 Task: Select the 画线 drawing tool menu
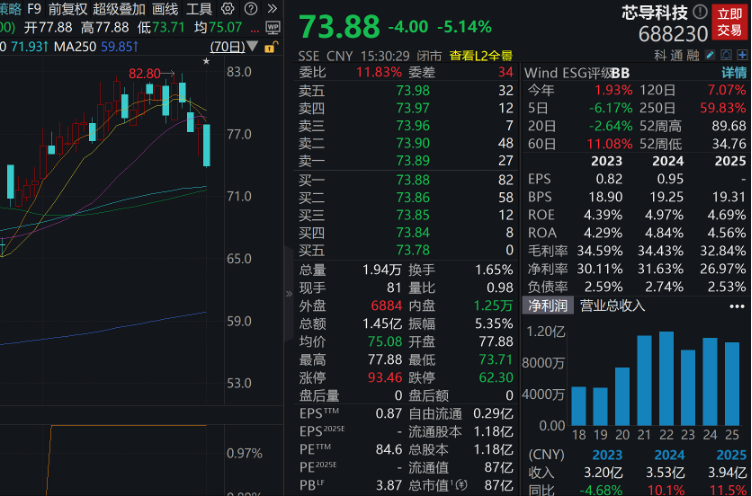[x=165, y=9]
